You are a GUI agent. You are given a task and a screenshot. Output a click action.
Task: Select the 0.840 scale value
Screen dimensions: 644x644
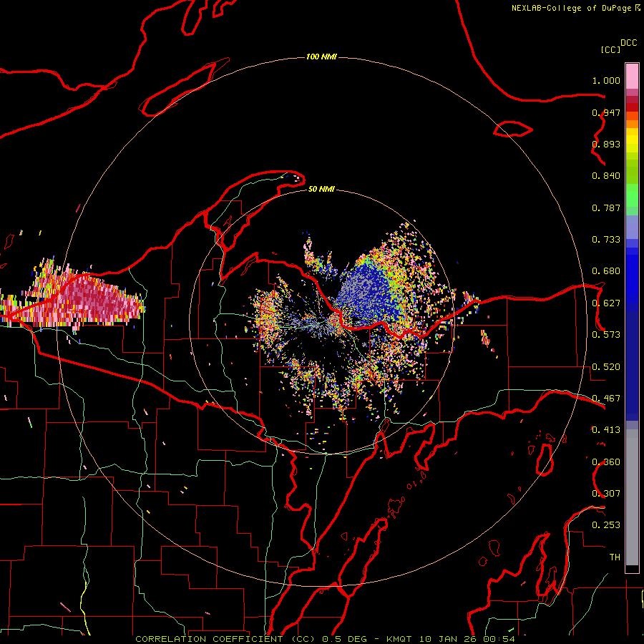pyautogui.click(x=606, y=176)
